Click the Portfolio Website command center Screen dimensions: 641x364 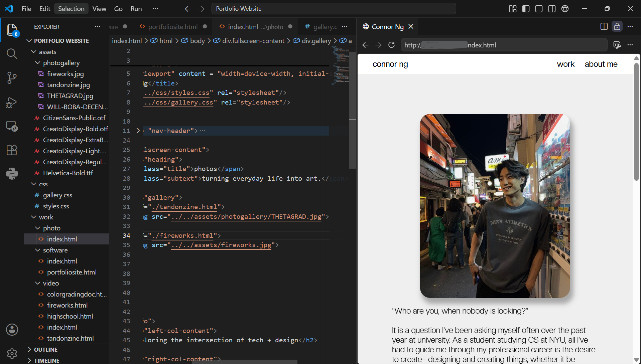(x=334, y=9)
